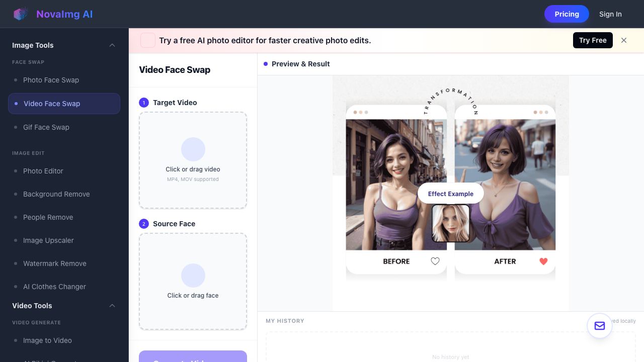Collapse the Image Tools section
Viewport: 644px width, 362px height.
coord(112,45)
